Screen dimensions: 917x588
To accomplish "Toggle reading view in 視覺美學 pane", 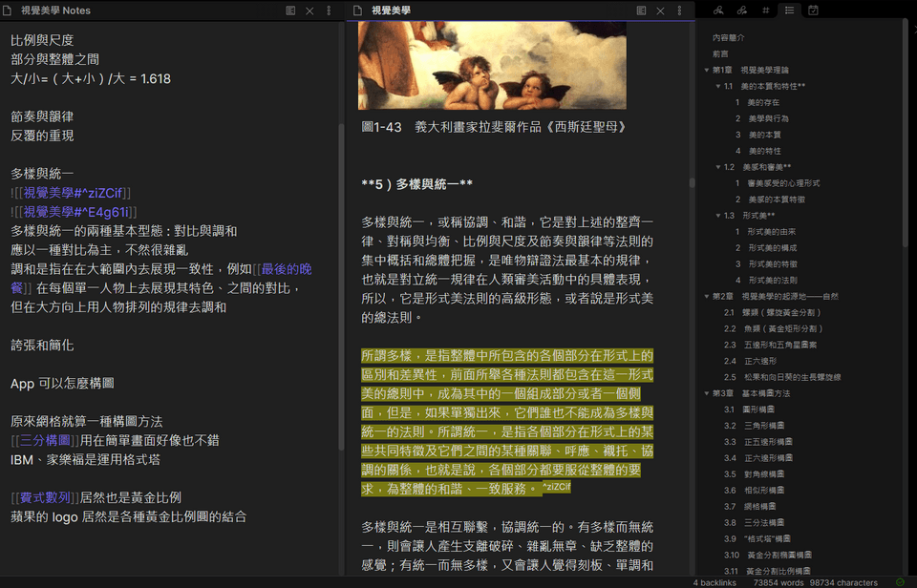I will [642, 10].
